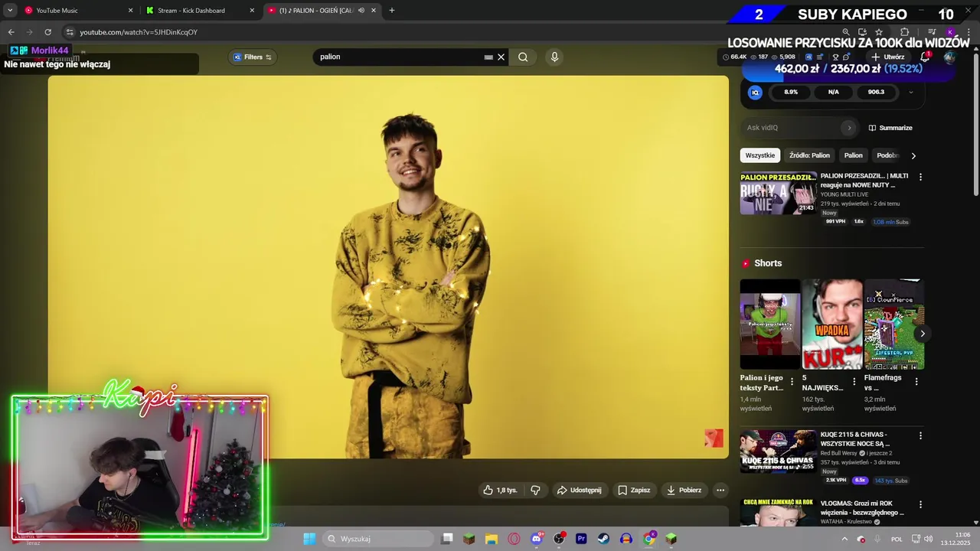Click Summarize in vidIQ panel
This screenshot has width=980, height=551.
tap(890, 128)
